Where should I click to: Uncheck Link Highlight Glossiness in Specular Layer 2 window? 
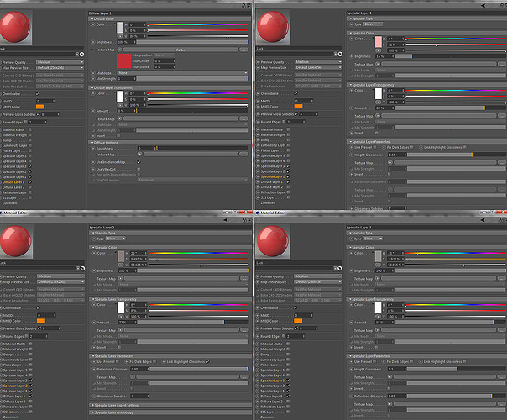[207, 361]
